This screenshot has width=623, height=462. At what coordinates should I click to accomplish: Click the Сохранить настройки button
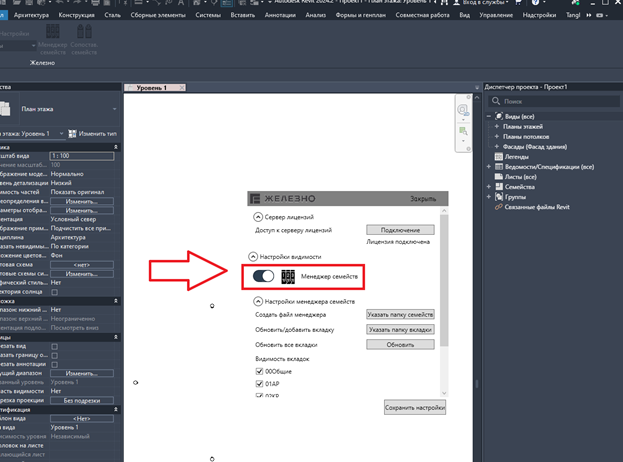click(415, 408)
